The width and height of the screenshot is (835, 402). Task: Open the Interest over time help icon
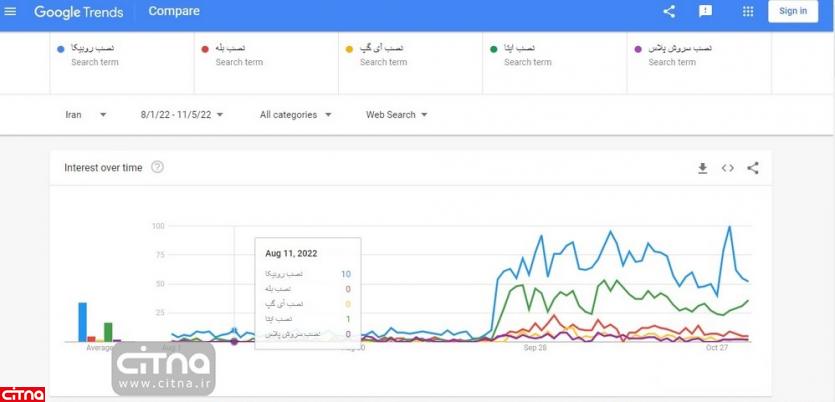[x=157, y=167]
